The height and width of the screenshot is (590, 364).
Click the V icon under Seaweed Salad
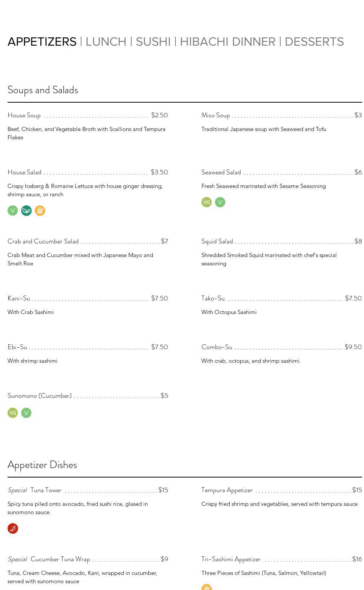[x=220, y=202]
